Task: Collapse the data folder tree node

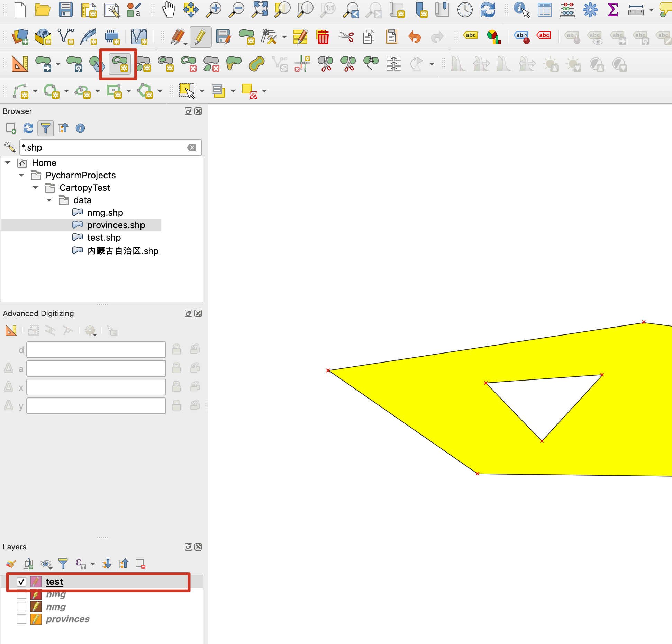Action: [x=49, y=200]
